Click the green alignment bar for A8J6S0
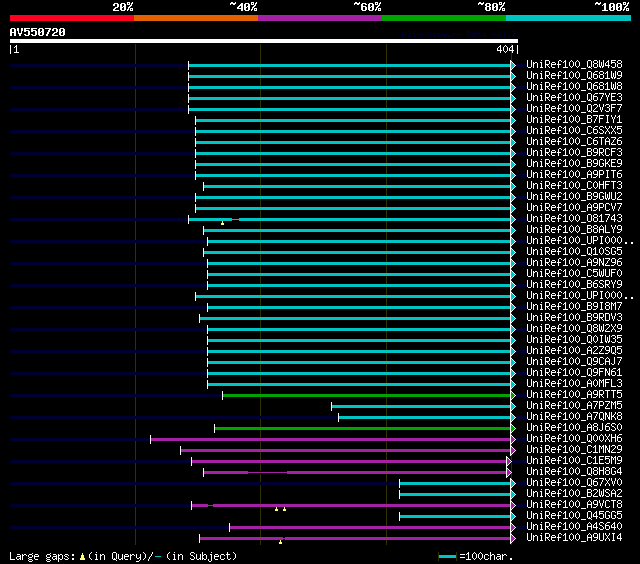 363,429
